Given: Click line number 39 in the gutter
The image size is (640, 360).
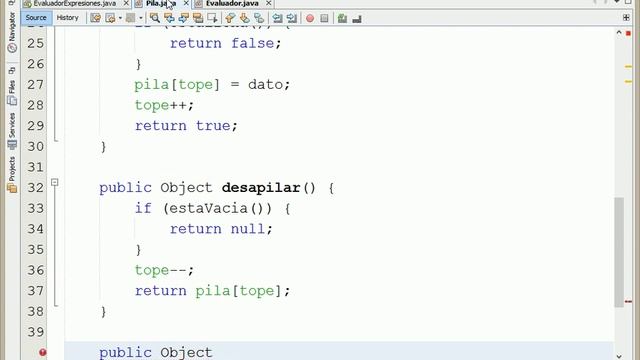Looking at the screenshot, I should [x=36, y=332].
